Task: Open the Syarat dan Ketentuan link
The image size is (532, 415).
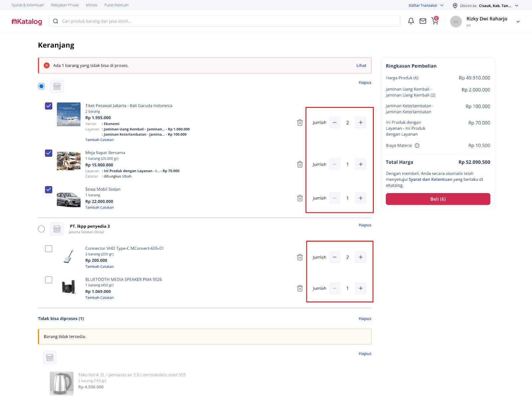Action: (430, 180)
